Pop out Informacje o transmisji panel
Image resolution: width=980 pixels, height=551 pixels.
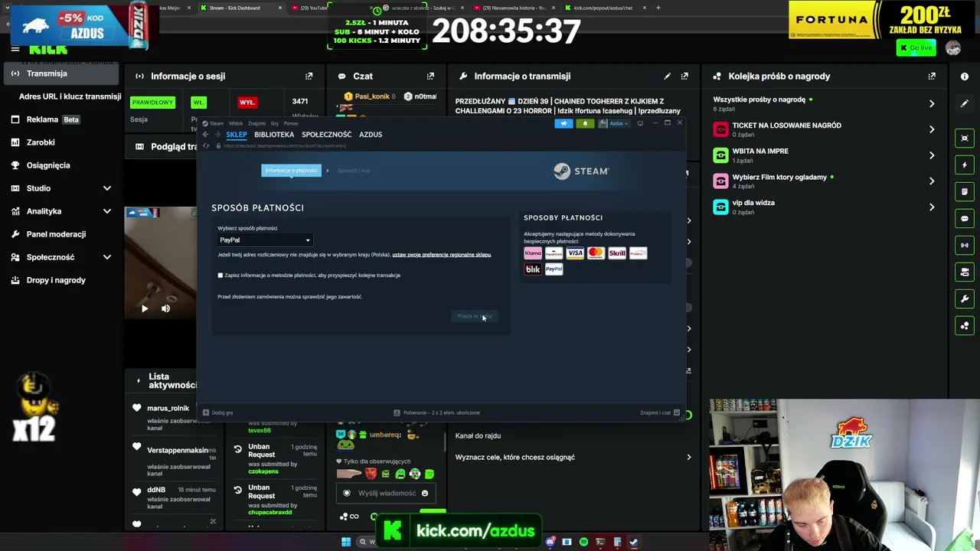pyautogui.click(x=684, y=77)
